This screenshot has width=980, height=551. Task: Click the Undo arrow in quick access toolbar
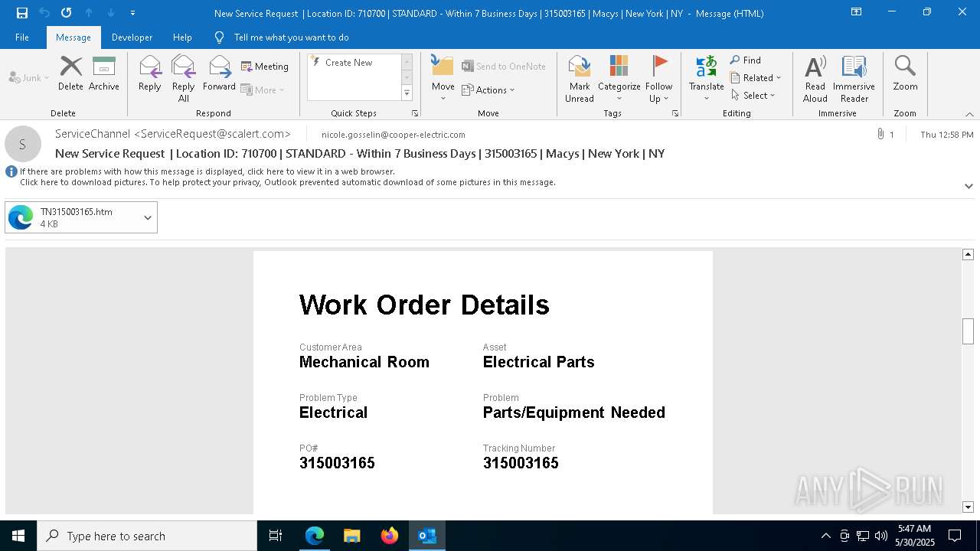click(44, 13)
